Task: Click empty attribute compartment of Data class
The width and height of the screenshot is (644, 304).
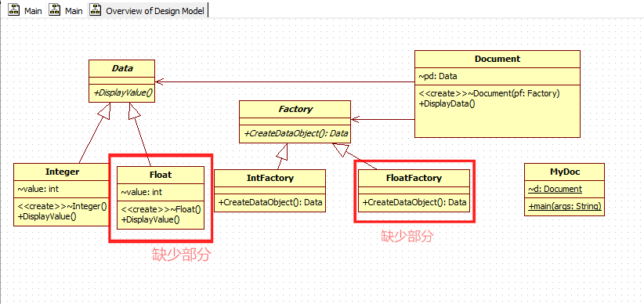Action: [x=122, y=81]
